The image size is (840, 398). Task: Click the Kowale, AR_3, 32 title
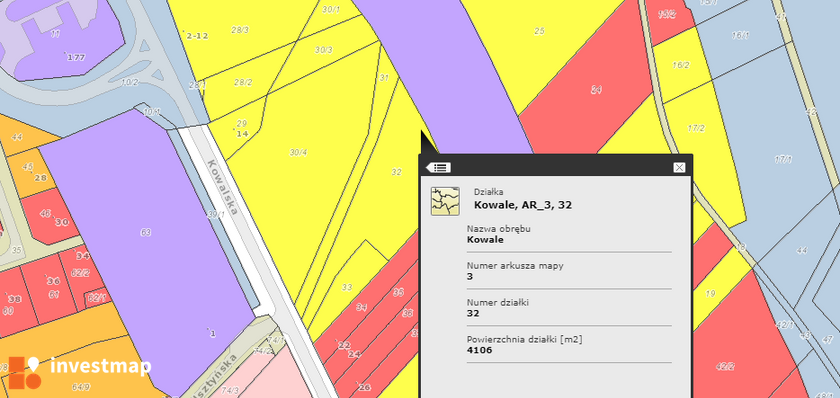(522, 205)
